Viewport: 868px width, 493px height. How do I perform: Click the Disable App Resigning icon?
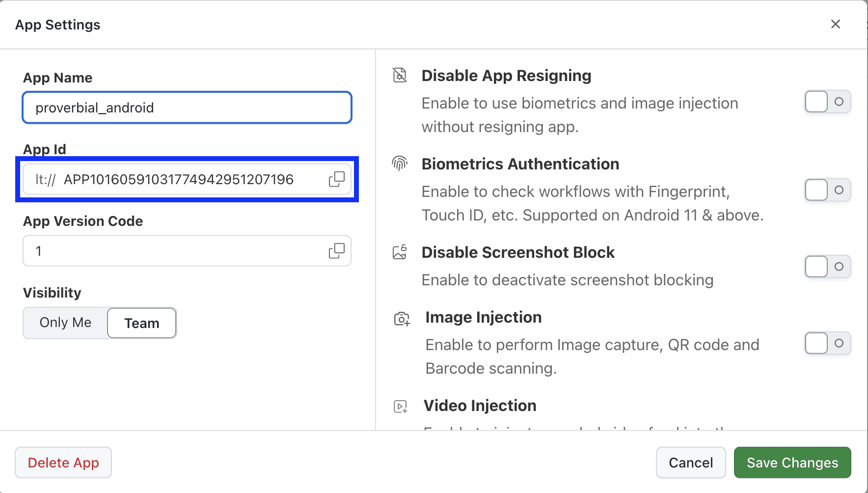pyautogui.click(x=400, y=75)
